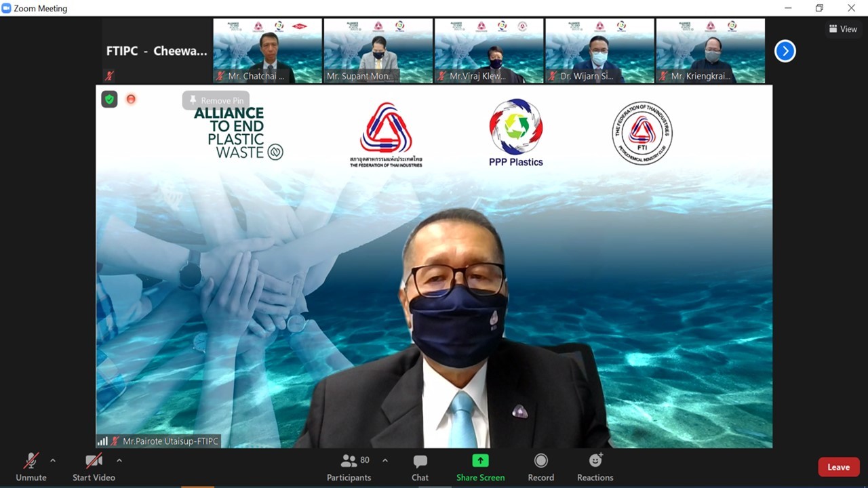Open the Chat panel

coord(420,462)
